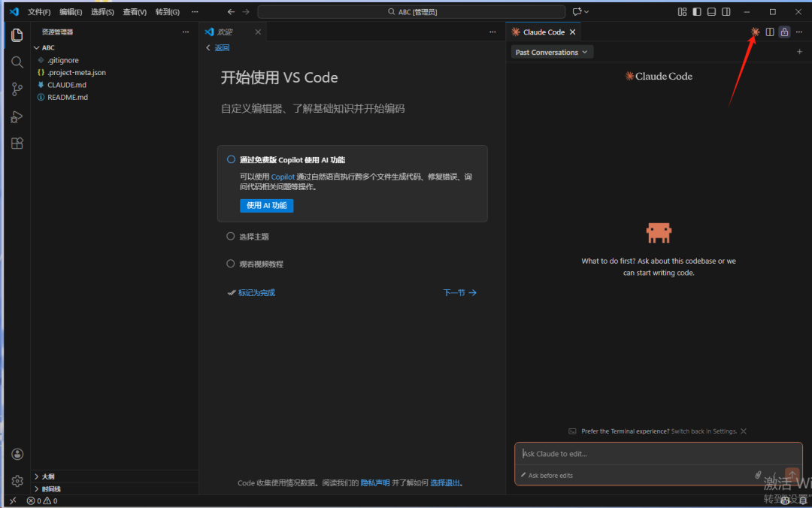Click the 使用 AI 功能 button
The height and width of the screenshot is (508, 812).
pos(267,206)
